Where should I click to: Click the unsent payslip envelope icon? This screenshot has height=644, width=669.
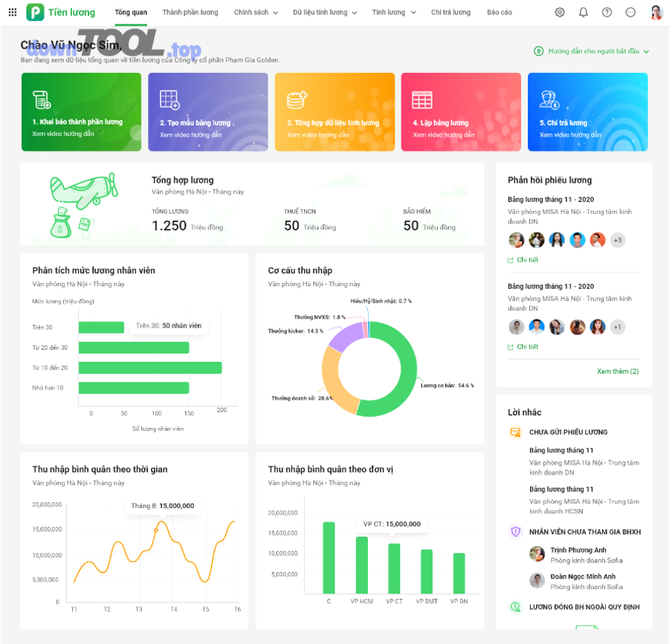(515, 432)
